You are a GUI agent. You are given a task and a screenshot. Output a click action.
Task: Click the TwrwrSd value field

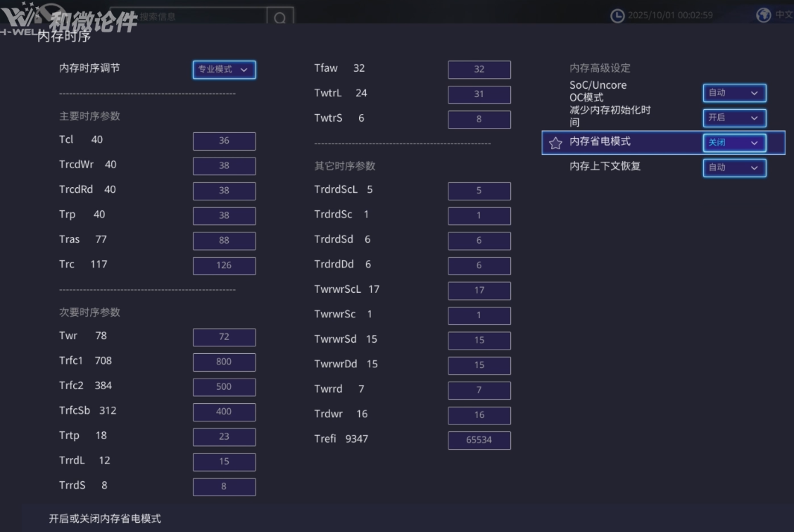(479, 340)
